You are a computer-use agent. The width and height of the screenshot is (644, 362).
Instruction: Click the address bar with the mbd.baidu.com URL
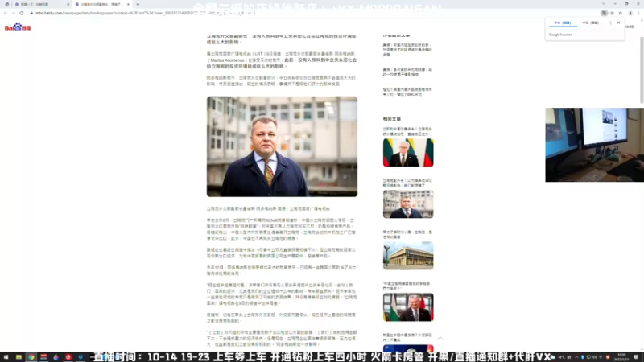[x=312, y=13]
